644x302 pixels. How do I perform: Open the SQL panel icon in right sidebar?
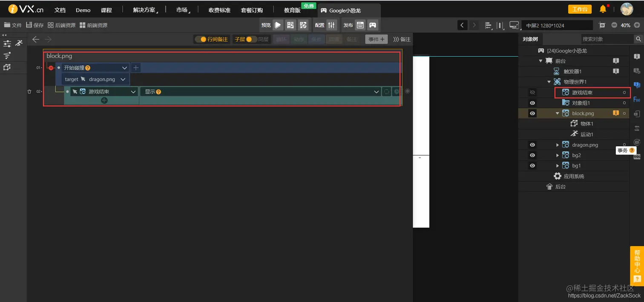tap(637, 157)
